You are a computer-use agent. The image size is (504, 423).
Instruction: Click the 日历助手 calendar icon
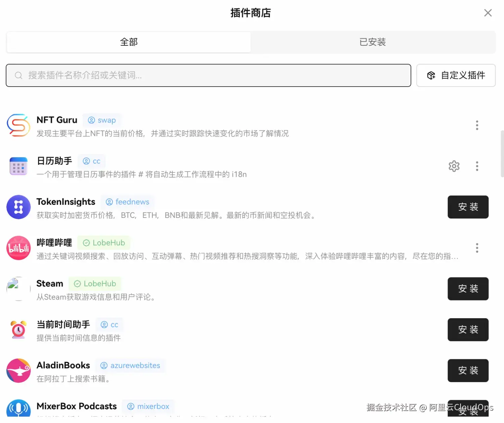coord(18,166)
